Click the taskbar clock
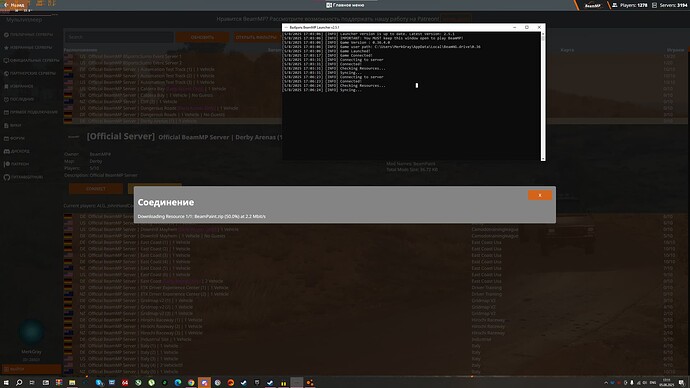 pos(667,383)
